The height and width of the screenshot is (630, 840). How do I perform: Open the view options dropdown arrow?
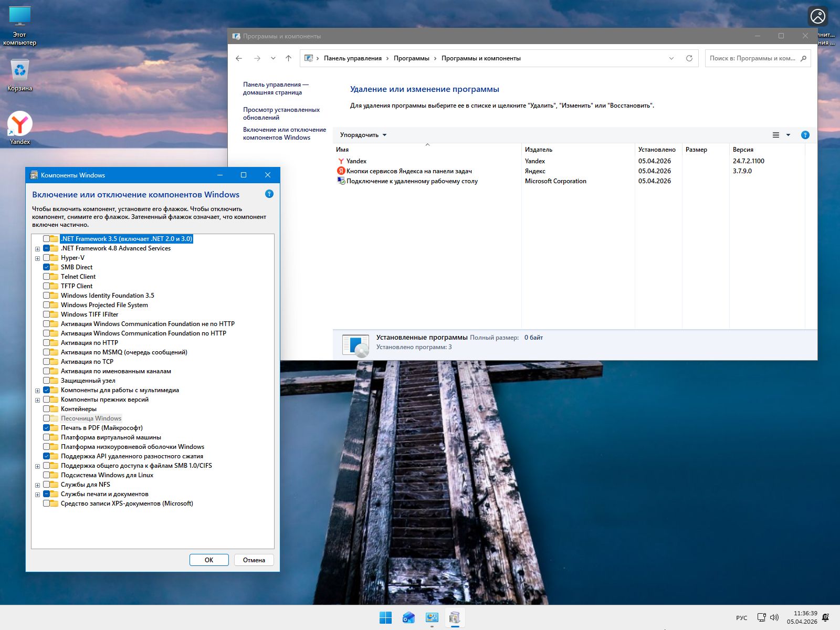pos(788,135)
